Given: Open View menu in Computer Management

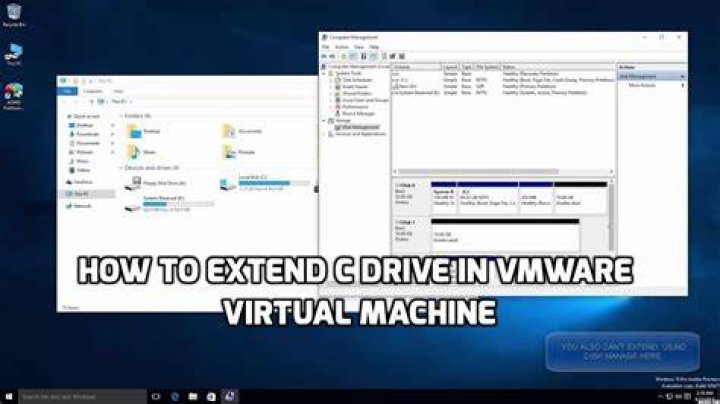Looking at the screenshot, I should (x=359, y=47).
